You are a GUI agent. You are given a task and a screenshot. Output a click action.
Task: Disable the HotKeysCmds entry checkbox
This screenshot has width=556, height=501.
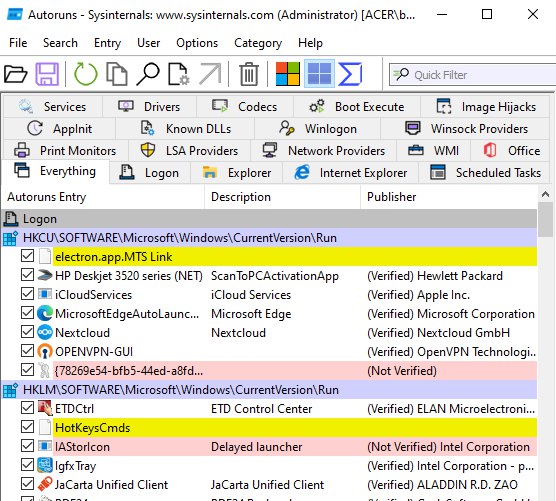[27, 427]
